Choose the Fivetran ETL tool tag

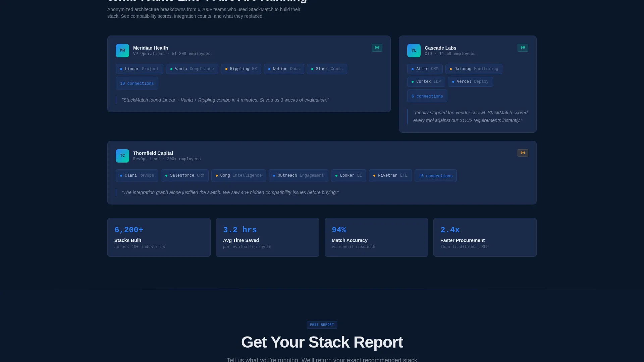click(390, 176)
